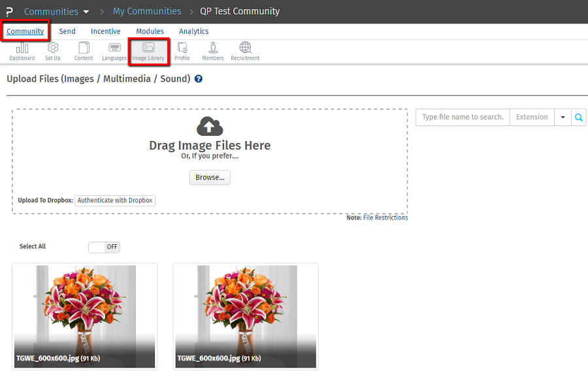Open the Extension dropdown arrow
The height and width of the screenshot is (371, 588).
pyautogui.click(x=563, y=118)
